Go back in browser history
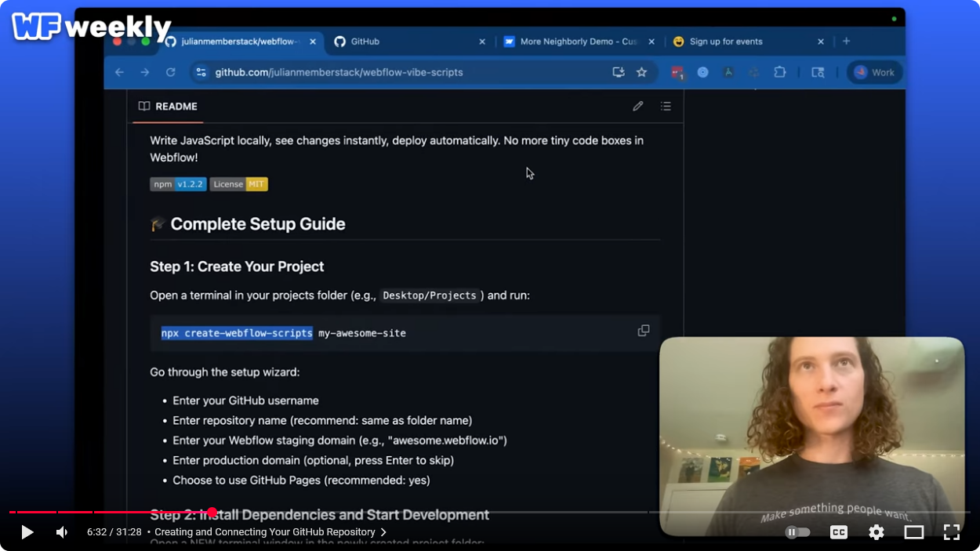The width and height of the screenshot is (980, 551). click(119, 72)
